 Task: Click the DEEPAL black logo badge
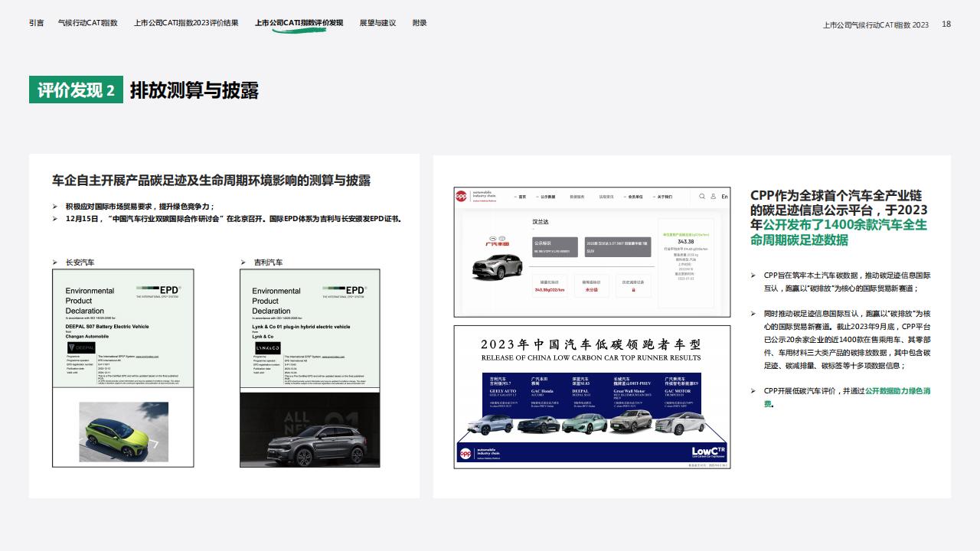[x=82, y=348]
